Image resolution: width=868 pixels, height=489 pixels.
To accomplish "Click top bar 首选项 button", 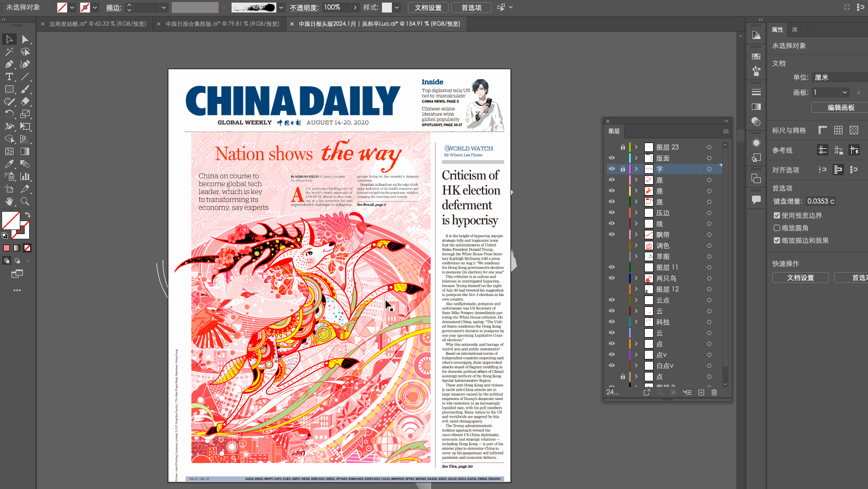I will click(471, 7).
